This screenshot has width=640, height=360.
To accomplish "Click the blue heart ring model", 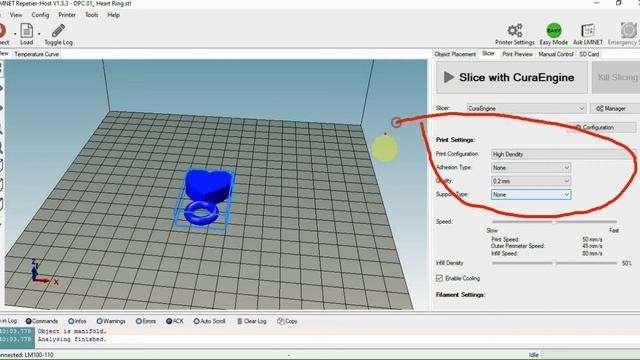I will (x=206, y=197).
